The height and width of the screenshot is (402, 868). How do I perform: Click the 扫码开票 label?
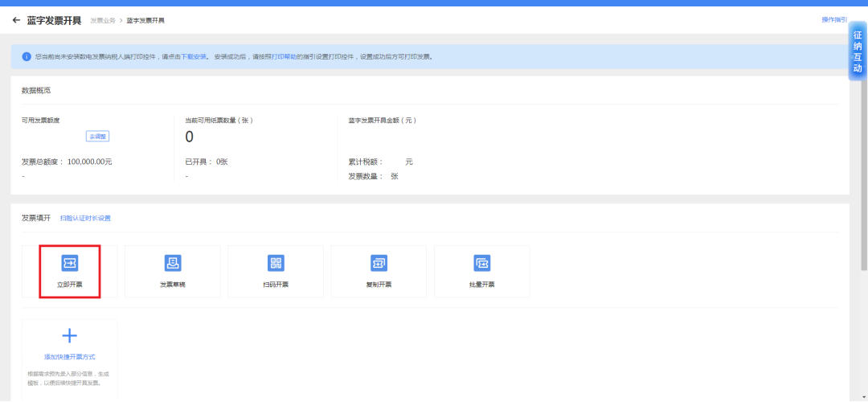tap(276, 285)
